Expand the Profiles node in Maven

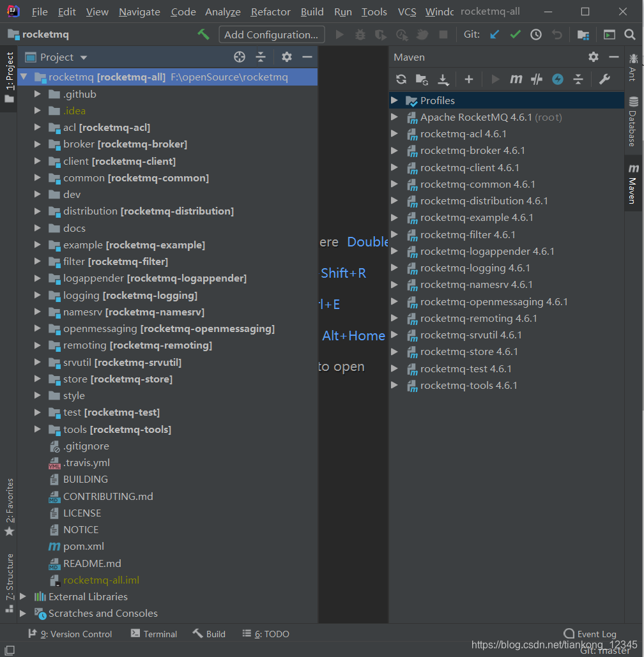tap(394, 100)
